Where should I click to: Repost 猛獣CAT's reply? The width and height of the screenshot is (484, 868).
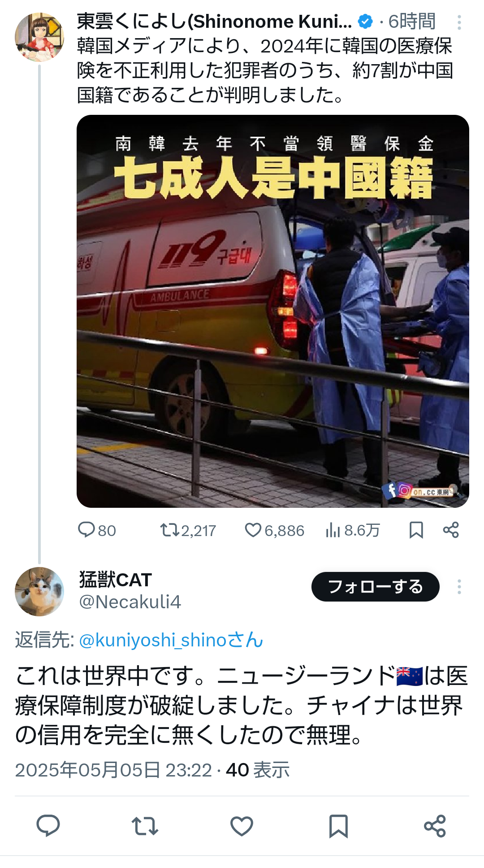point(145,826)
